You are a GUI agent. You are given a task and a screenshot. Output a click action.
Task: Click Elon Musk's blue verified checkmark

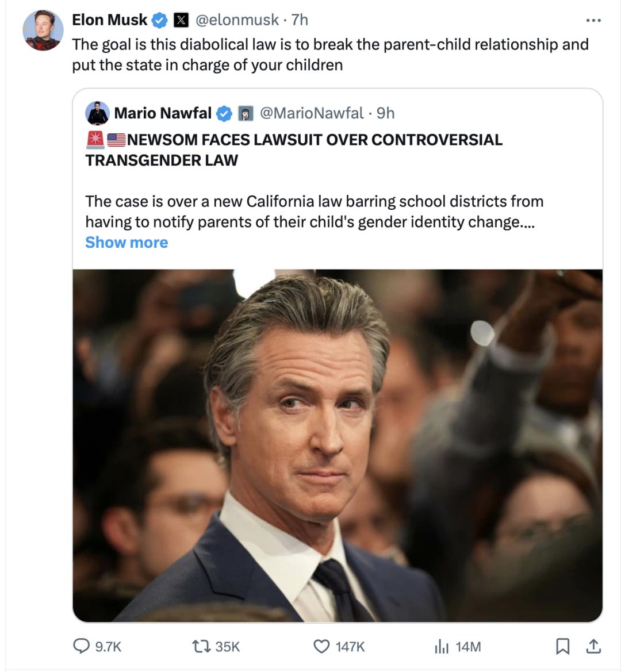(x=159, y=21)
